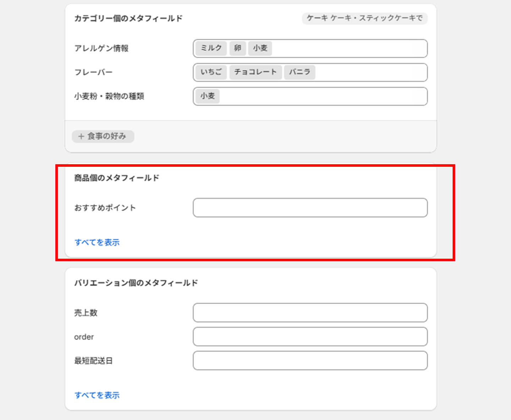Viewport: 511px width, 420px height.
Task: Click the 小麦 tag in アレルゲン情報
Action: pos(260,48)
